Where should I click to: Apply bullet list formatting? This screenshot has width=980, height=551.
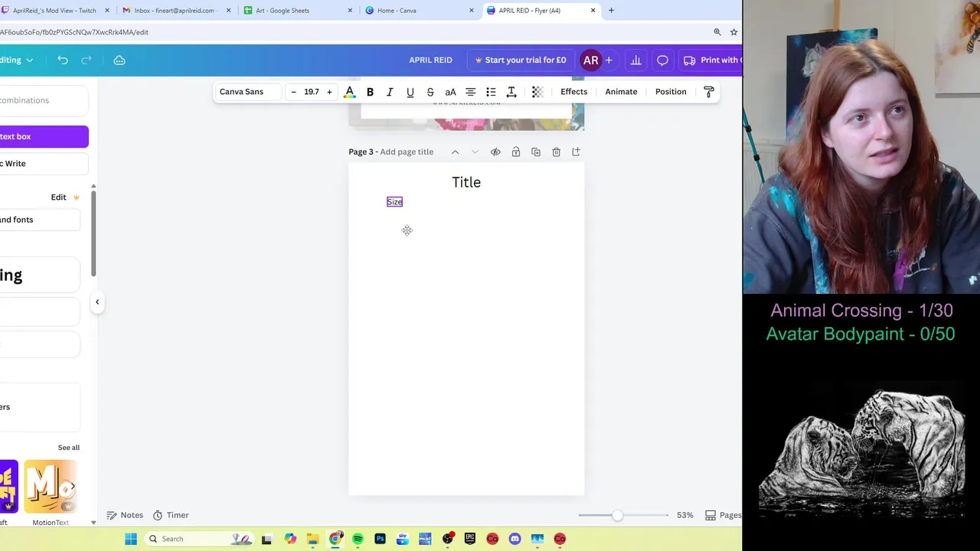click(491, 92)
